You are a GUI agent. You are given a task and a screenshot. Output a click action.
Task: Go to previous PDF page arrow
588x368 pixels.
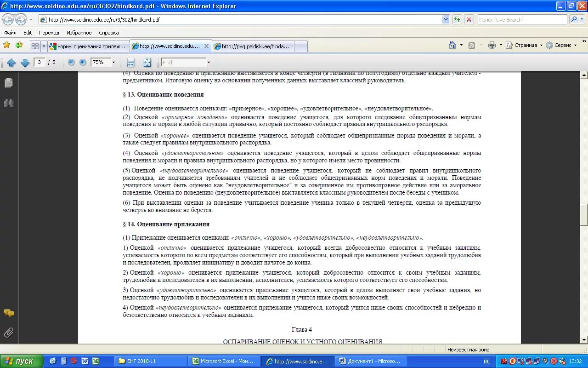click(x=11, y=63)
